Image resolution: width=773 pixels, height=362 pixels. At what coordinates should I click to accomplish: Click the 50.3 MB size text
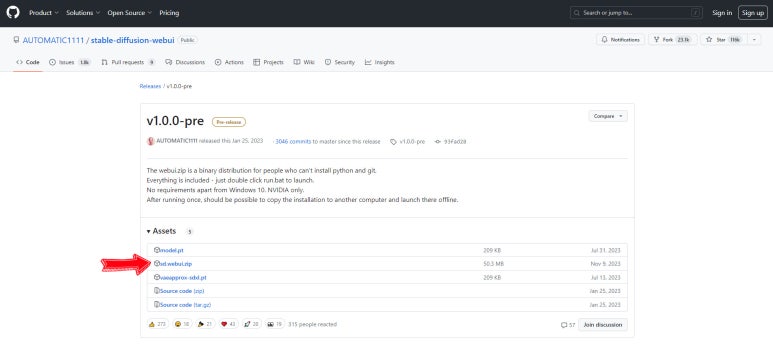pos(493,264)
